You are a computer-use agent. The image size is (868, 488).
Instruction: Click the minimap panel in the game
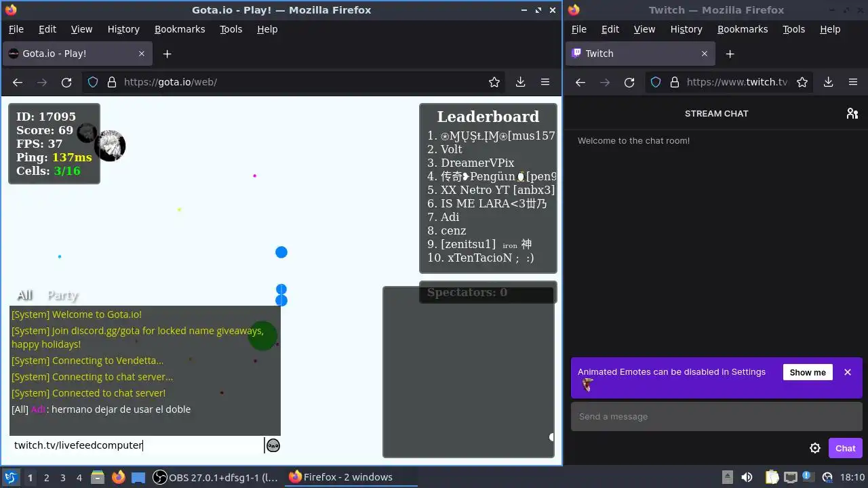click(469, 372)
